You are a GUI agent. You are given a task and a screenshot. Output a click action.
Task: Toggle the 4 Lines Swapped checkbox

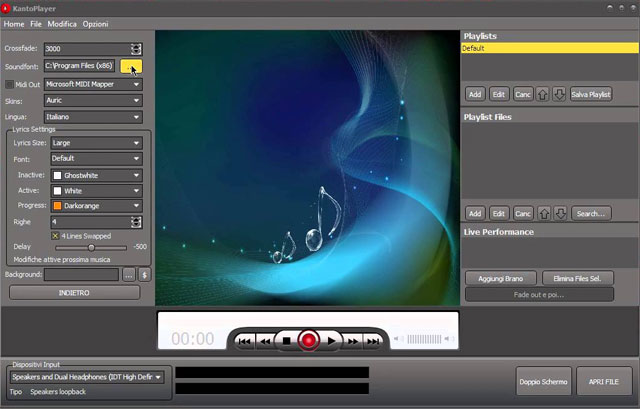tap(56, 235)
